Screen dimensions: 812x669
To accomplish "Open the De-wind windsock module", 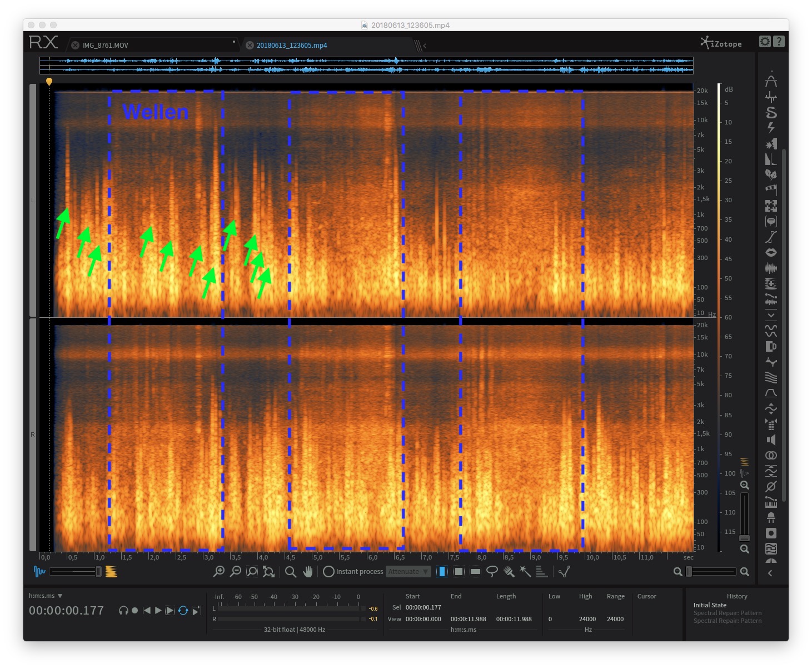I will click(x=771, y=190).
